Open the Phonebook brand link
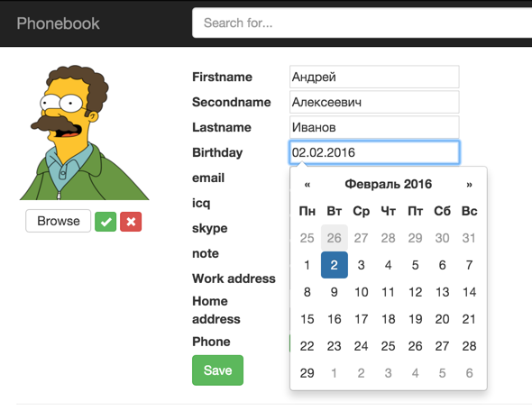The height and width of the screenshot is (411, 532). pos(58,23)
